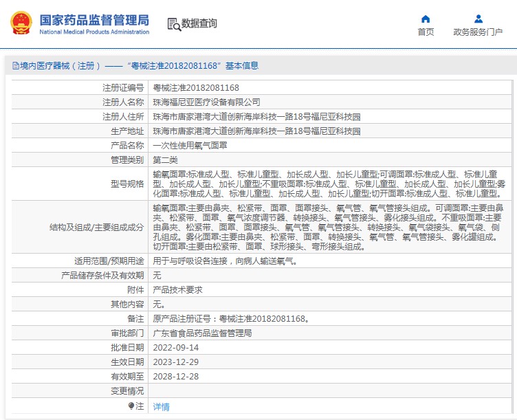
Task: Open 政务服务门户 via the person icon
Action: click(x=478, y=19)
